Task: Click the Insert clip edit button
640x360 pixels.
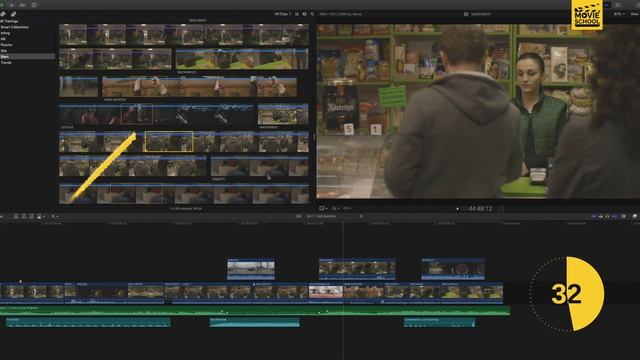Action: pyautogui.click(x=24, y=216)
